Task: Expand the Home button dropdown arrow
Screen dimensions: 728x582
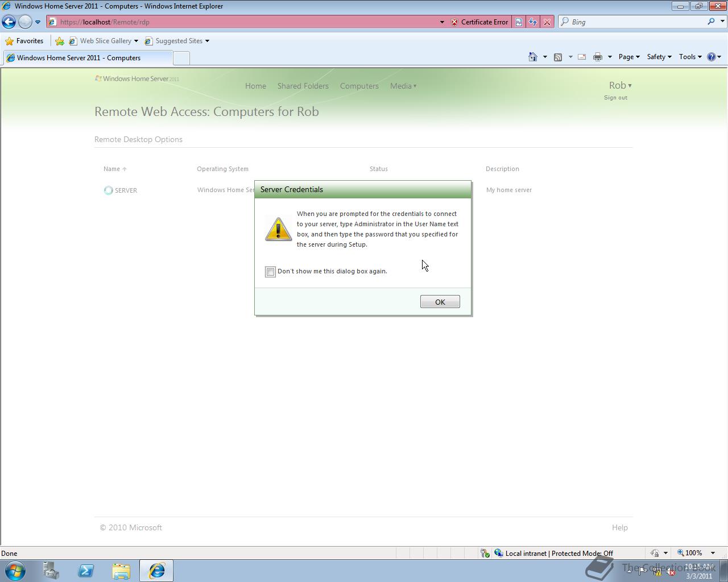Action: (545, 57)
